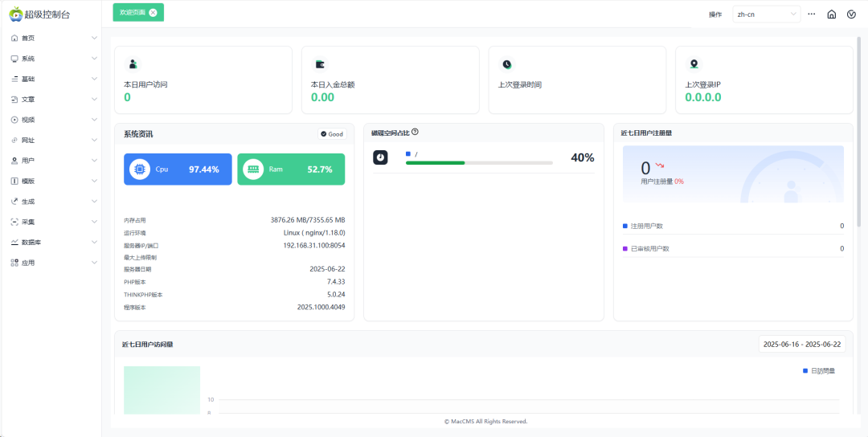Click the RAM memory icon
This screenshot has height=437, width=868.
(x=253, y=169)
